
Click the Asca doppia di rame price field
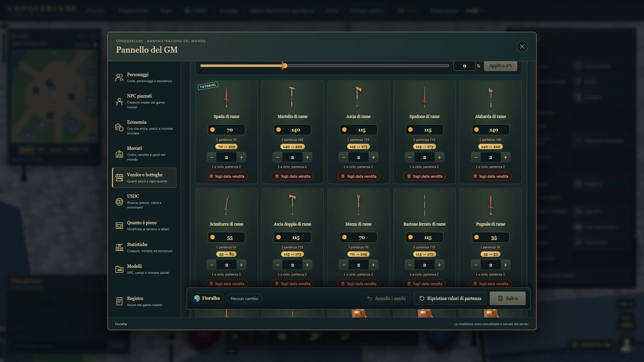tap(292, 237)
